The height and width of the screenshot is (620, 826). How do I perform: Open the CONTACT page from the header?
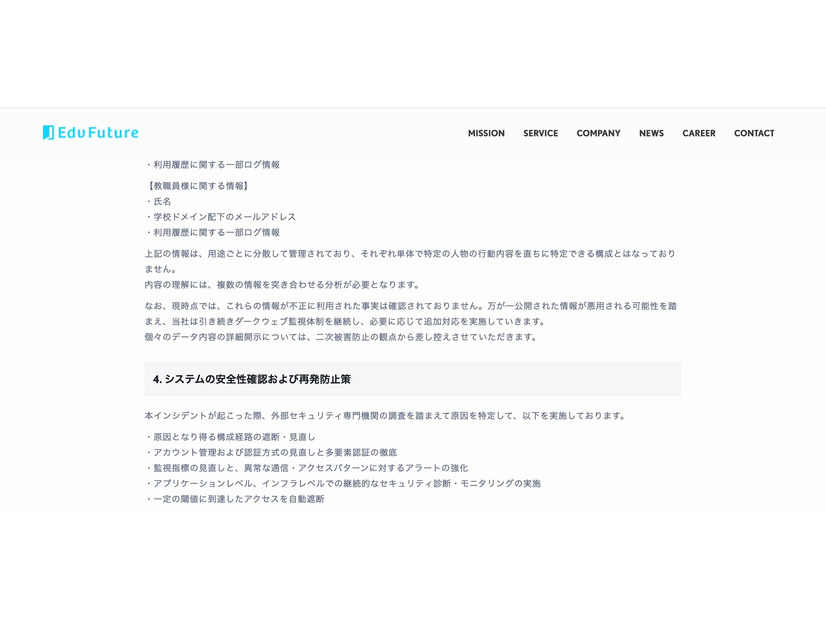click(x=754, y=133)
